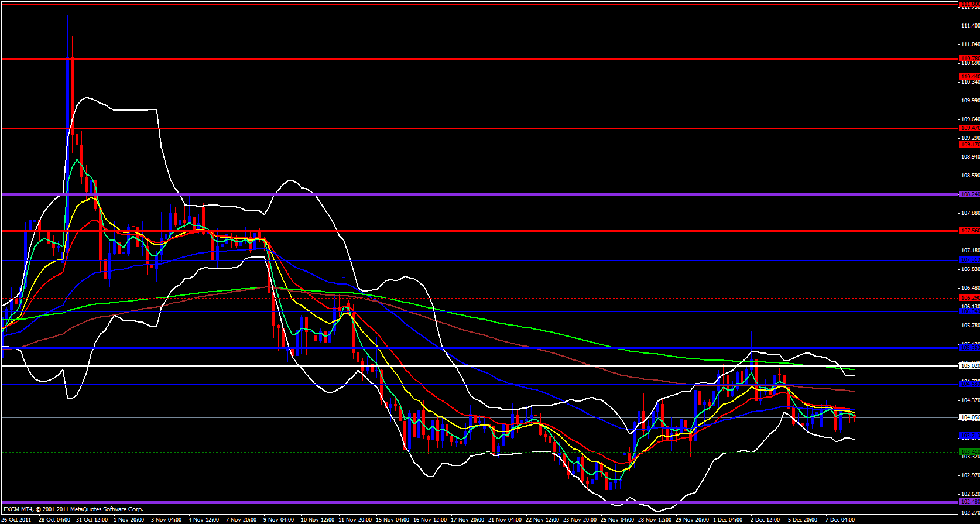The width and height of the screenshot is (980, 524).
Task: Click the FXCM MT4 MetaQuotes copyright text
Action: coord(73,509)
